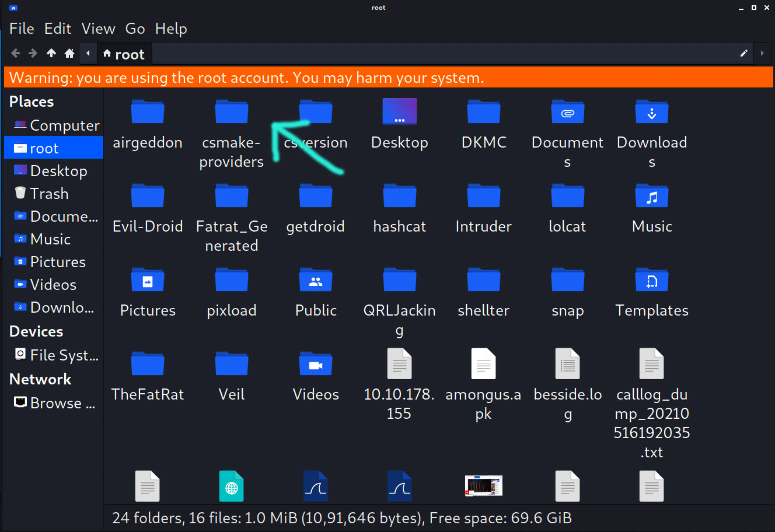Open the video screenshot thumbnail file
Screen dimensions: 775x532
484,486
